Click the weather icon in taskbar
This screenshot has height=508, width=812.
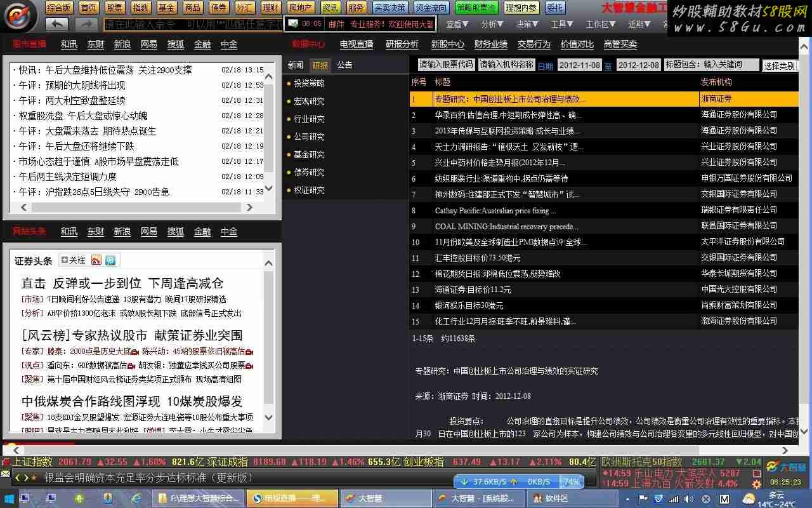(749, 498)
